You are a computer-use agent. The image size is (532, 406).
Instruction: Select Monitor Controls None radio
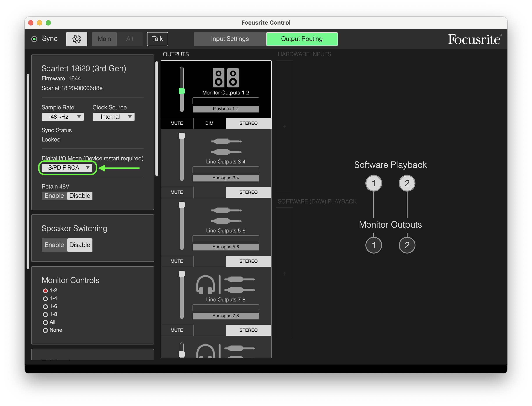45,330
